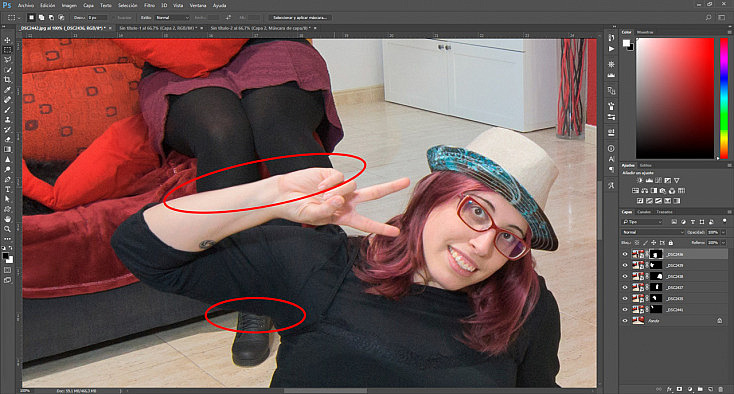The height and width of the screenshot is (394, 734).
Task: Click Seleccionar y aplicar máscara button
Action: tap(300, 17)
